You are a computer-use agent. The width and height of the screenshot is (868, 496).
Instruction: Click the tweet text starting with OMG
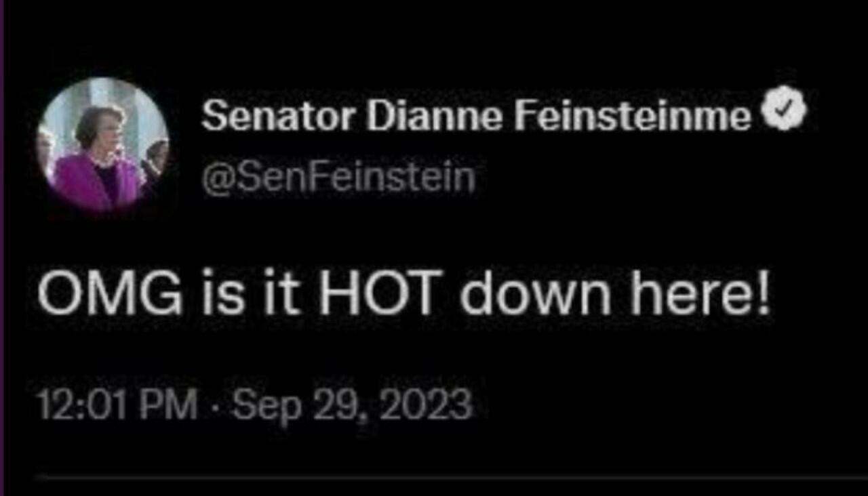click(x=404, y=295)
